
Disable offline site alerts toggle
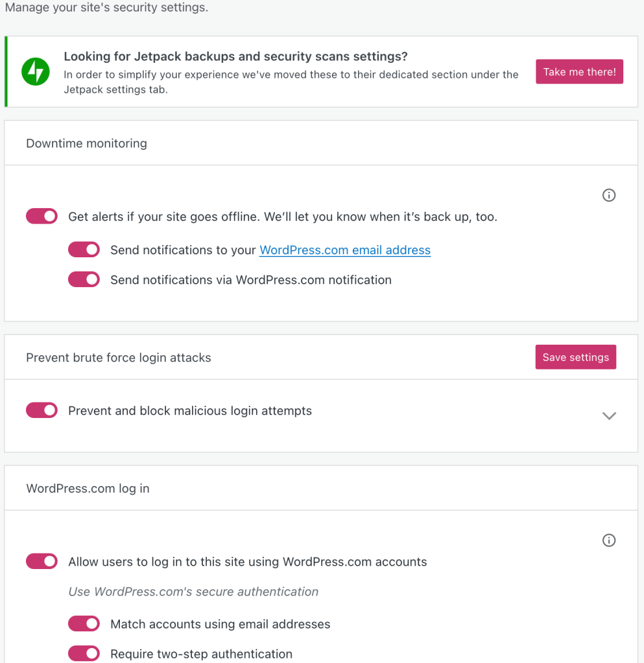coord(42,216)
